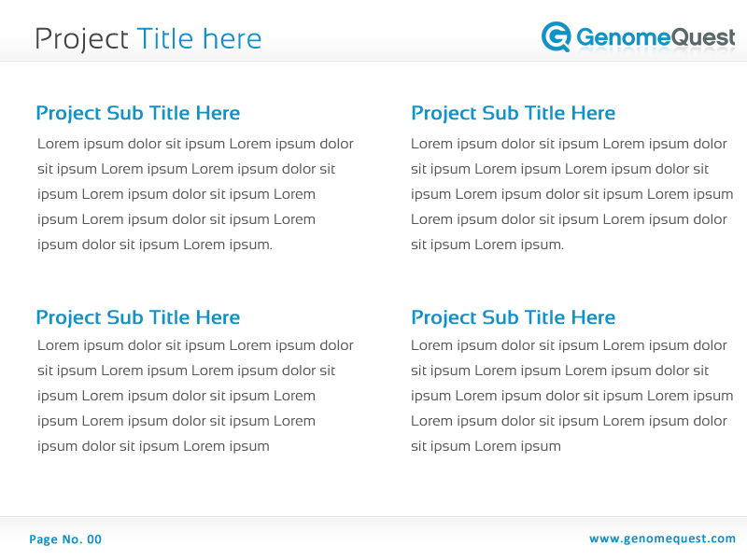Screen dimensions: 747x560
Task: Click the first line of the upper-right paragraph
Action: pos(569,144)
